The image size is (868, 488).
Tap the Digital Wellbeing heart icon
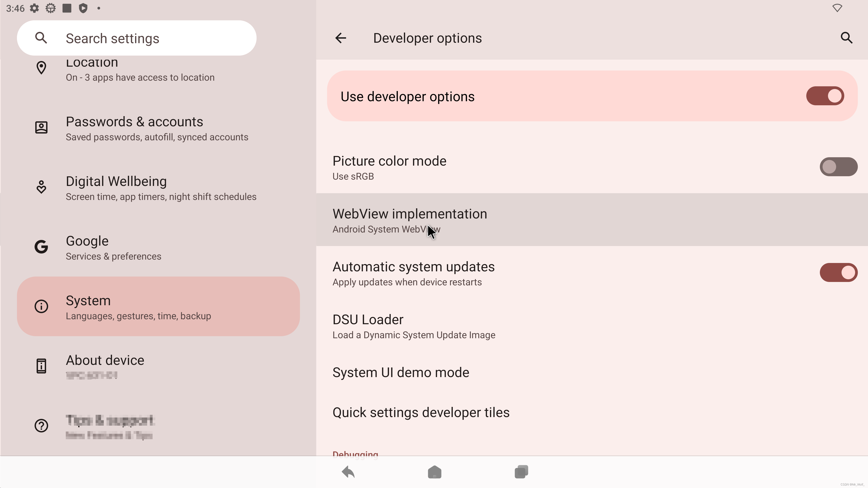click(x=41, y=187)
